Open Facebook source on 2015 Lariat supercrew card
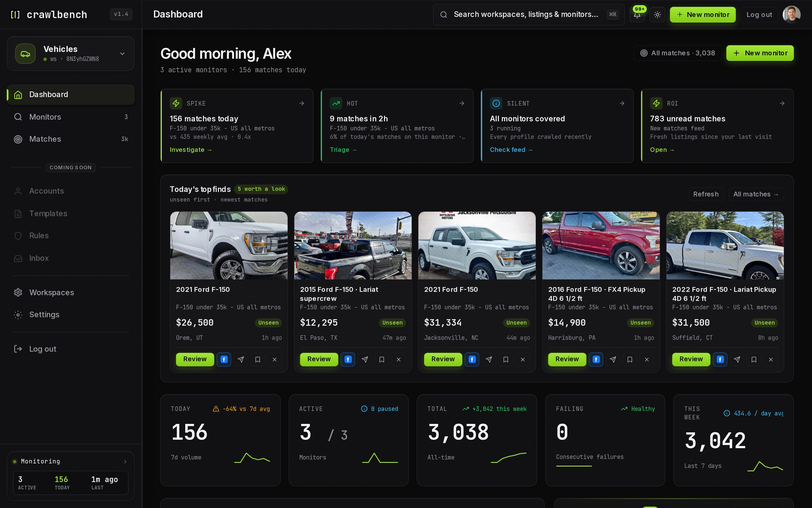This screenshot has height=508, width=812. (348, 360)
